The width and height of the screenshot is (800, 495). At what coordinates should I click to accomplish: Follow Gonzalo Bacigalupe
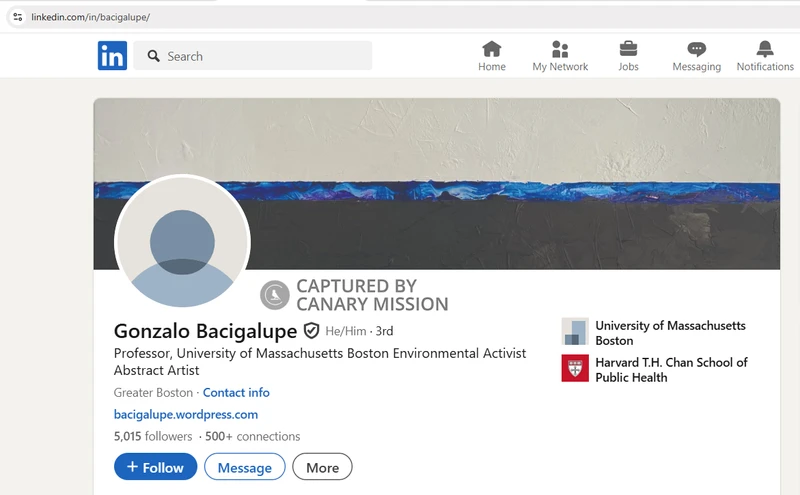[x=156, y=467]
